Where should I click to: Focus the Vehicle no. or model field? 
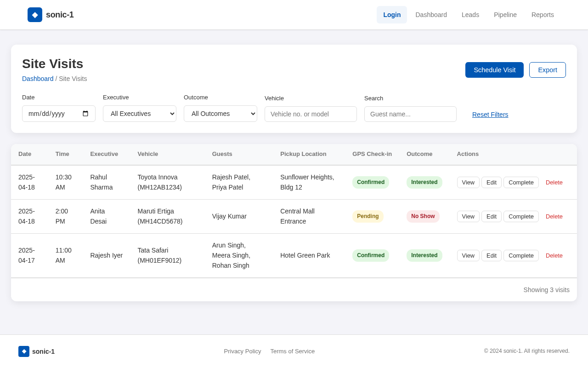point(311,114)
